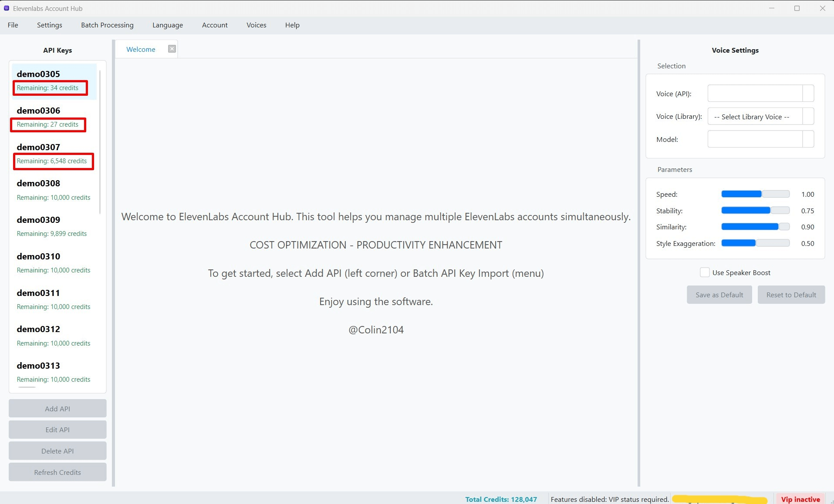This screenshot has width=834, height=504.
Task: Click Total Credits: 128,047 in status bar
Action: pos(501,499)
